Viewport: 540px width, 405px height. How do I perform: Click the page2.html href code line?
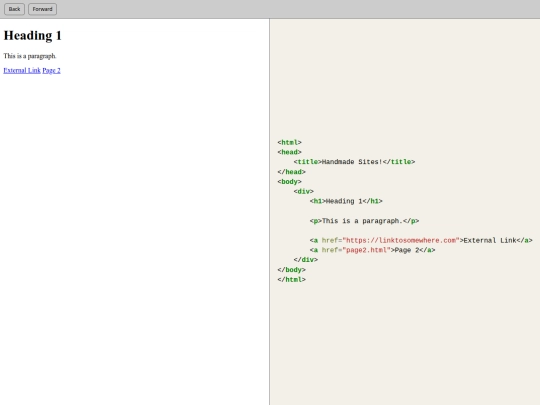point(372,250)
